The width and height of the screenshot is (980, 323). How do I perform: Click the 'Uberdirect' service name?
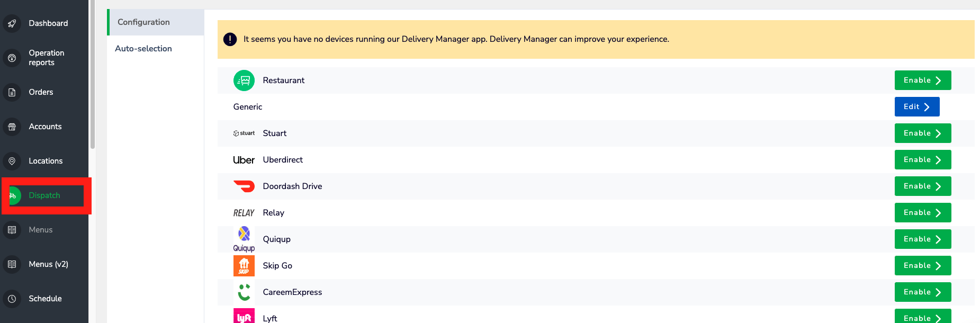pos(283,160)
